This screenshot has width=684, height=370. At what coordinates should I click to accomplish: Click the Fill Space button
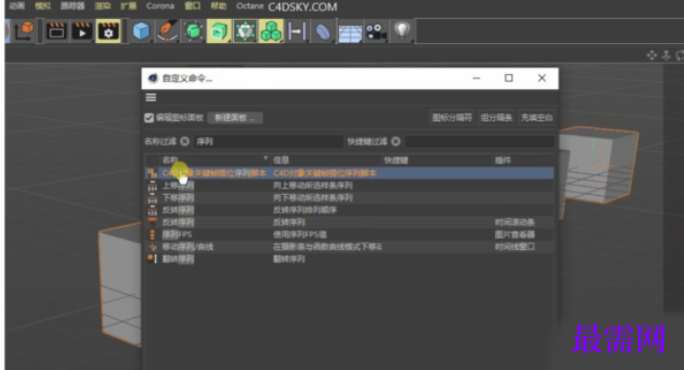[537, 118]
